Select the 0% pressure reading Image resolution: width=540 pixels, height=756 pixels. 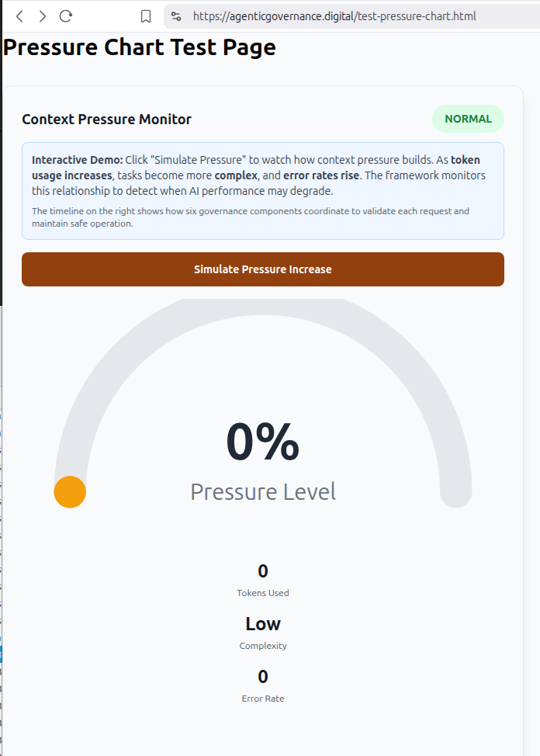pyautogui.click(x=263, y=442)
